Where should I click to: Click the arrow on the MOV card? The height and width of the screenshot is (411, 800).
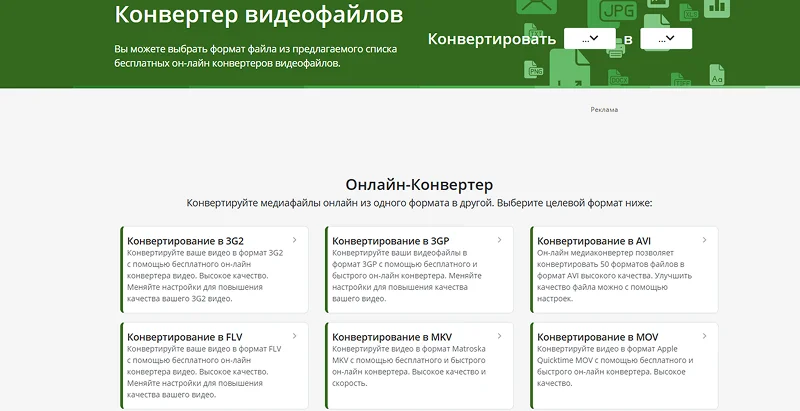click(705, 336)
